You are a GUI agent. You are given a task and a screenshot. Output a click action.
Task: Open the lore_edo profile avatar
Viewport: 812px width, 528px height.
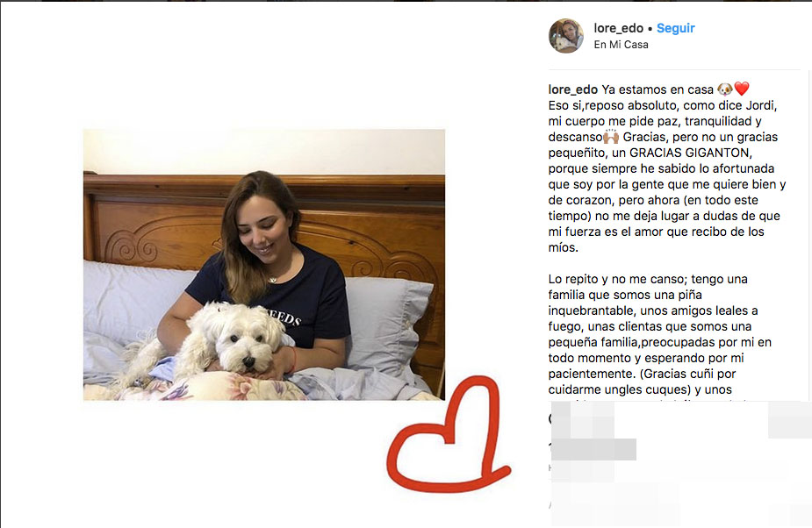click(566, 36)
